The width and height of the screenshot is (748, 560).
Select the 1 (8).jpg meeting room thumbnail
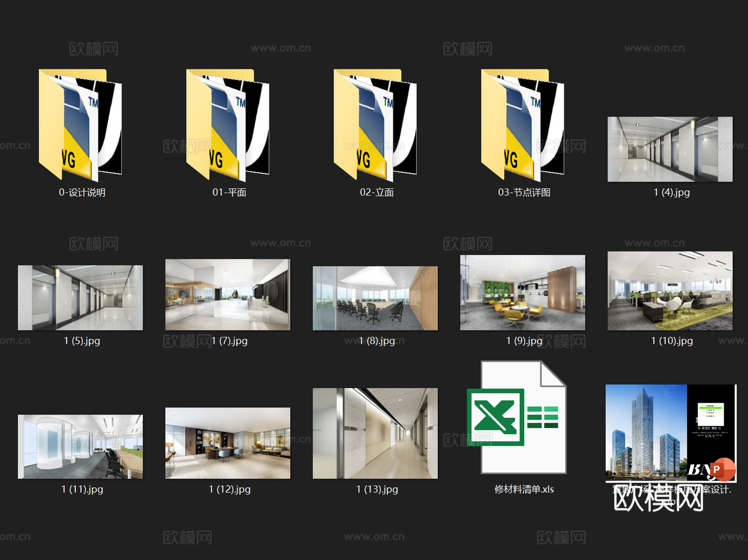375,298
